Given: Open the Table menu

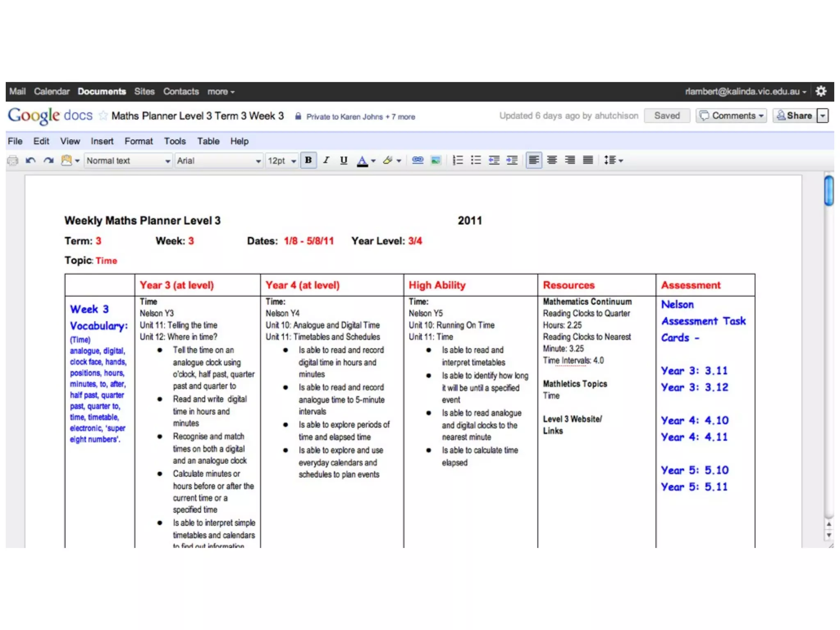Looking at the screenshot, I should coord(208,141).
